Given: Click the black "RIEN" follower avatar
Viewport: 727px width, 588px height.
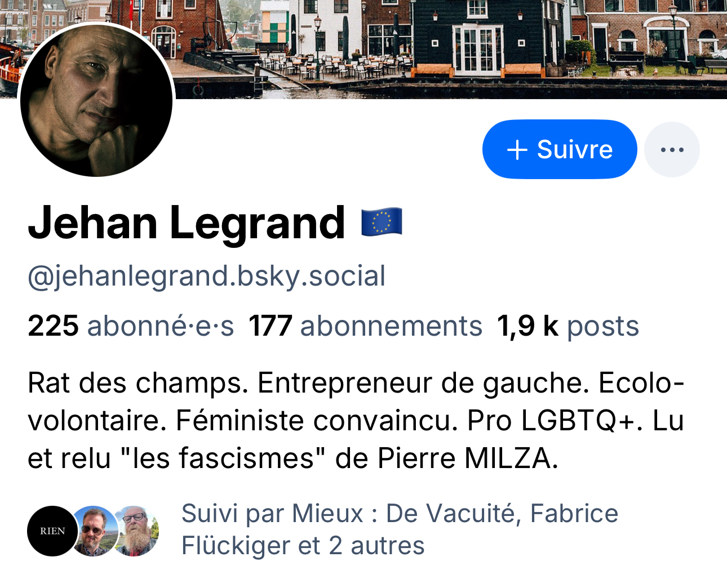Looking at the screenshot, I should click(x=52, y=531).
